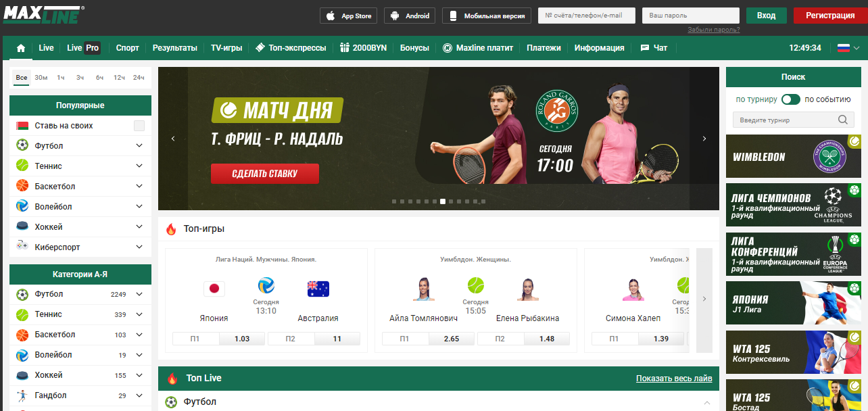
Task: Select the hockey puck icon in Категории А-Я
Action: [22, 375]
